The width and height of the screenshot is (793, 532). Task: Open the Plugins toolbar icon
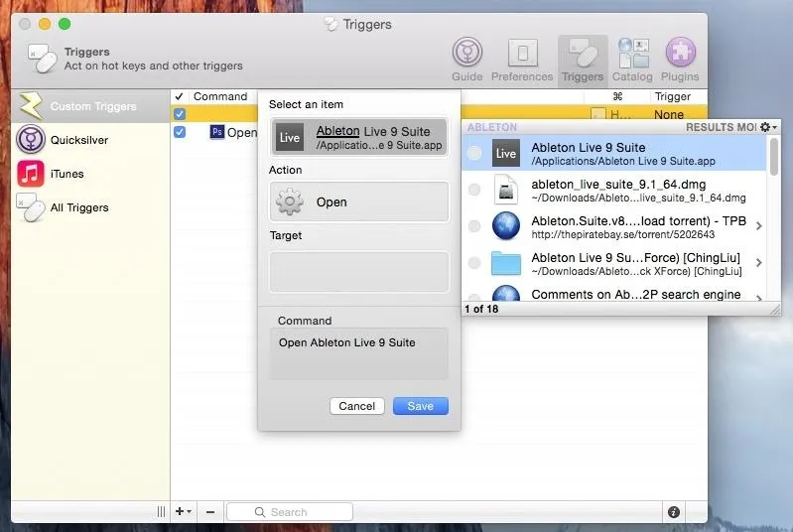click(680, 61)
